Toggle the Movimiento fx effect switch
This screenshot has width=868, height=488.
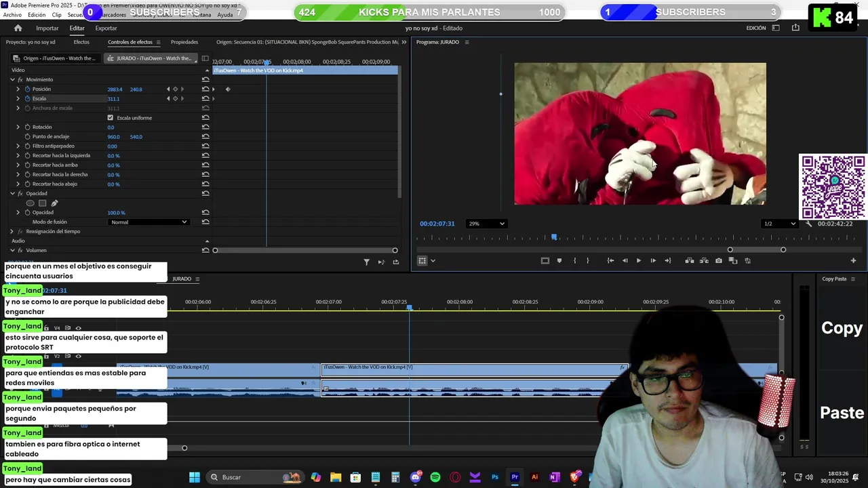pyautogui.click(x=20, y=79)
